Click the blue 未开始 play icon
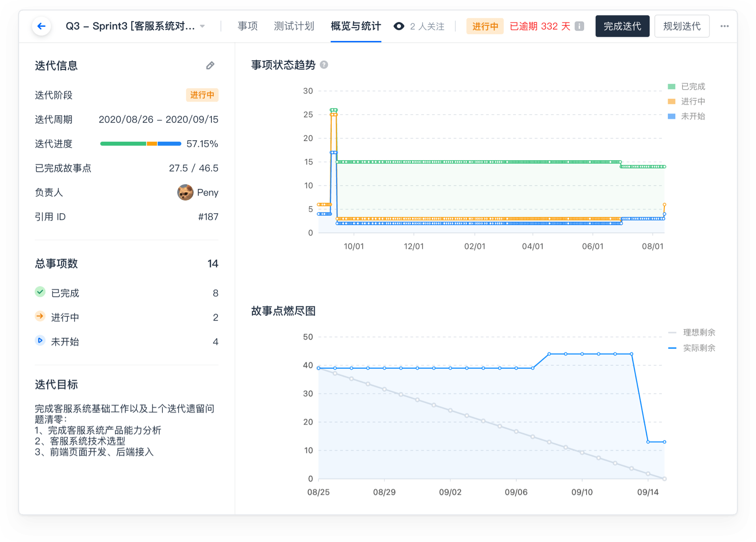 click(40, 341)
